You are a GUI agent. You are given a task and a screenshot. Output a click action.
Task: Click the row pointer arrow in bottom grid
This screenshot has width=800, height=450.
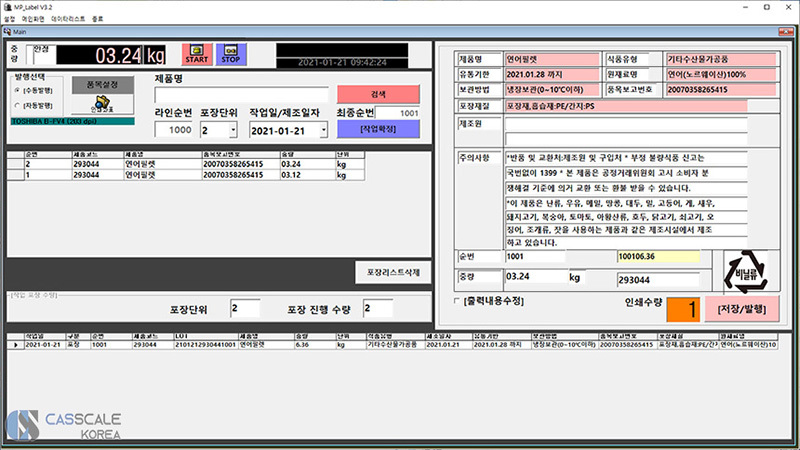coord(13,344)
